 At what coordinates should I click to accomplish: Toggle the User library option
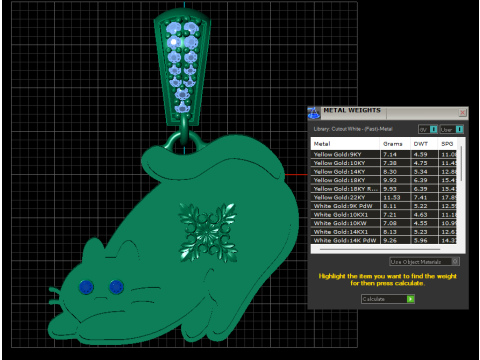(x=452, y=129)
